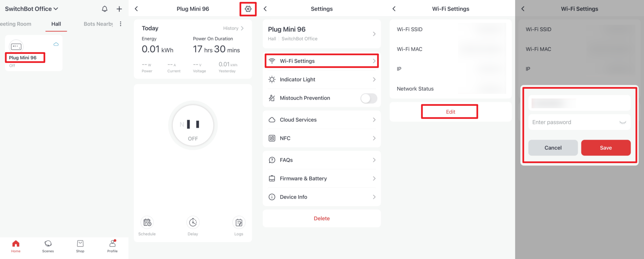The height and width of the screenshot is (259, 644).
Task: Switch to the Hall tab
Action: coord(56,24)
